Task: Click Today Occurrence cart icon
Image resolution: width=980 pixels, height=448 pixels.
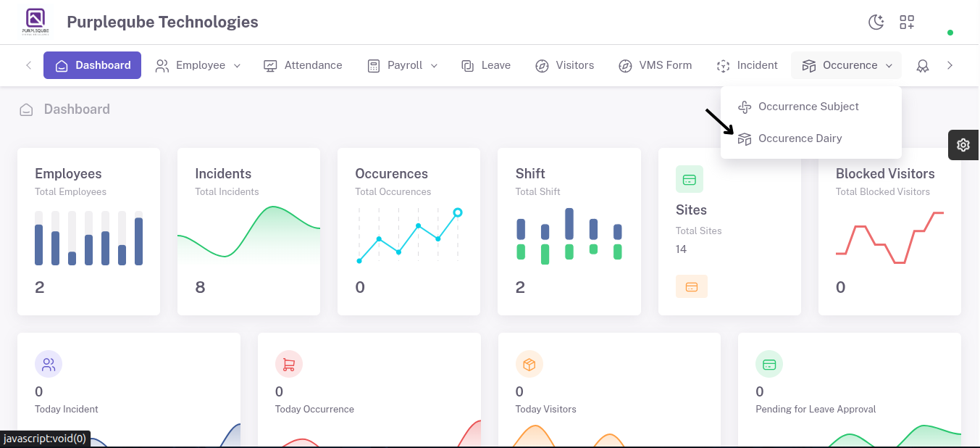Action: [x=289, y=365]
